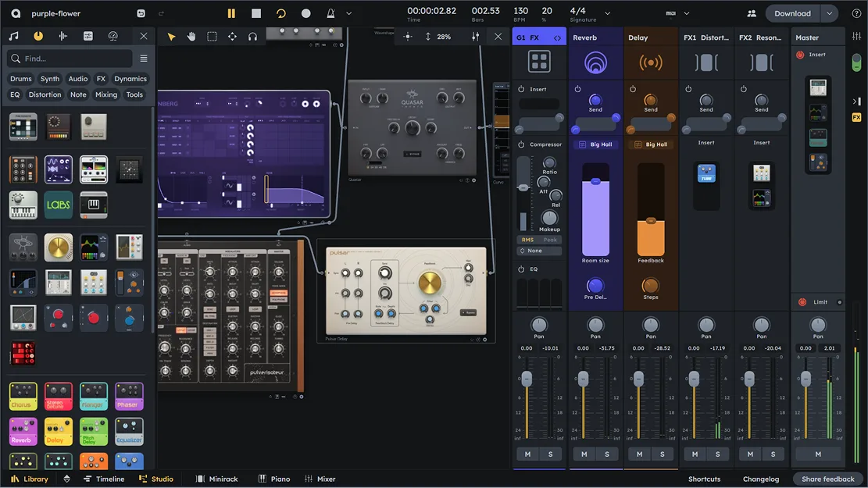Toggle the Reverb channel power button
Screen dimensions: 868x488
(577, 88)
